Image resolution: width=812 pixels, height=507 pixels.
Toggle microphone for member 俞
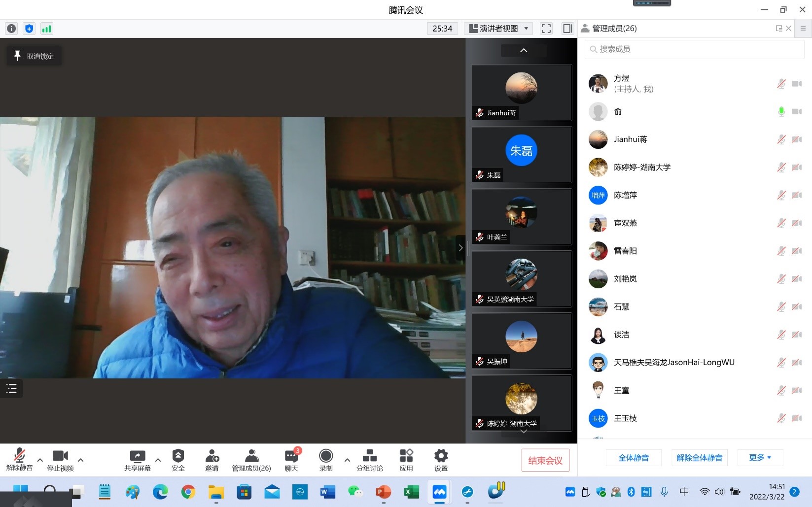click(x=781, y=112)
